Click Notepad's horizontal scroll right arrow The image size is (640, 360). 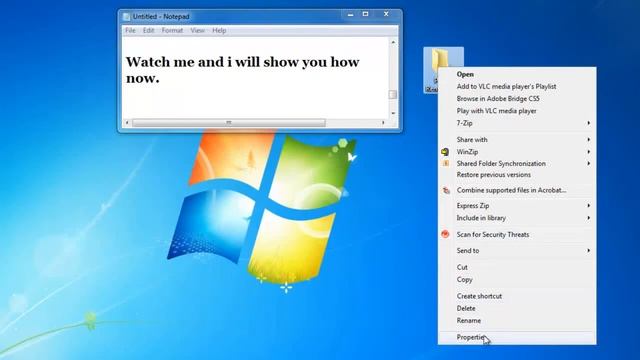coord(383,122)
